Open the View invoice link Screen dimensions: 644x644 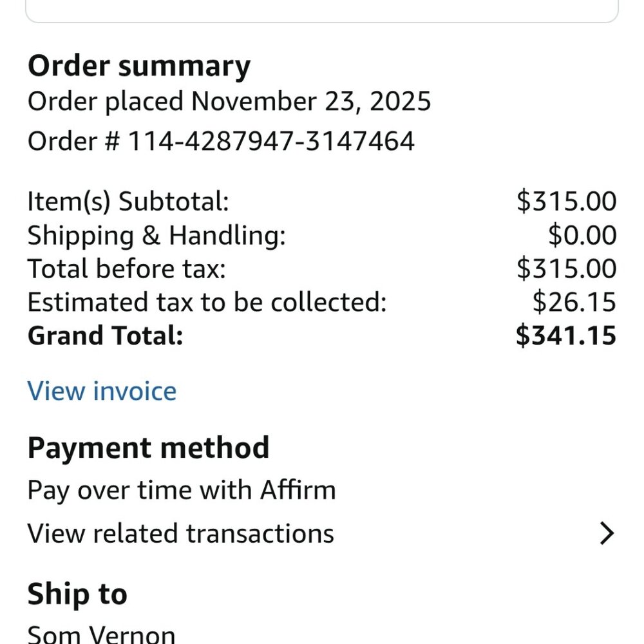pyautogui.click(x=102, y=391)
